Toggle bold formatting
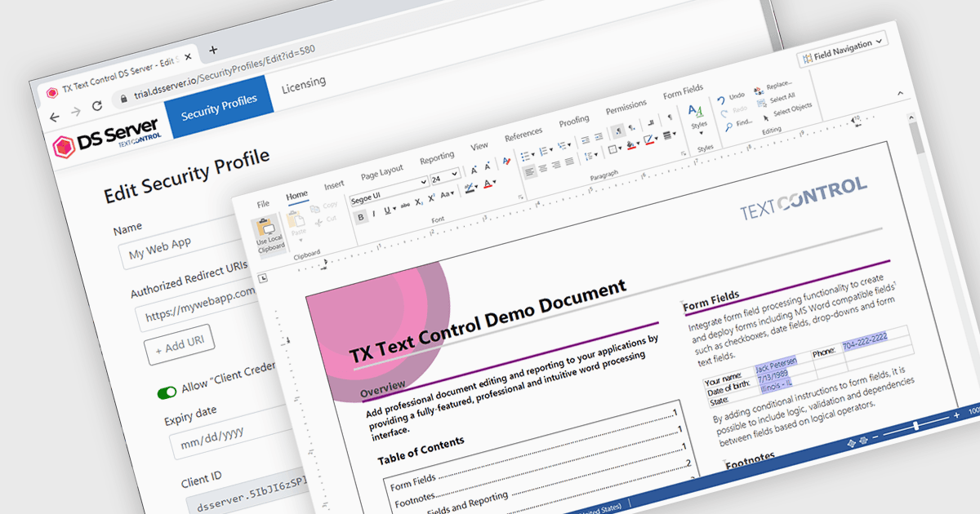 tap(361, 217)
